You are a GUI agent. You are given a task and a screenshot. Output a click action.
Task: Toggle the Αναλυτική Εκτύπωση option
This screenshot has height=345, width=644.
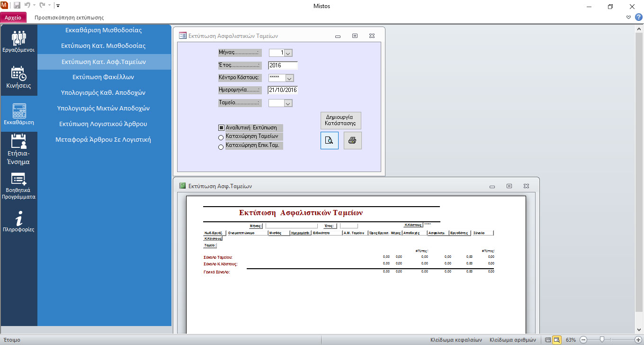221,127
